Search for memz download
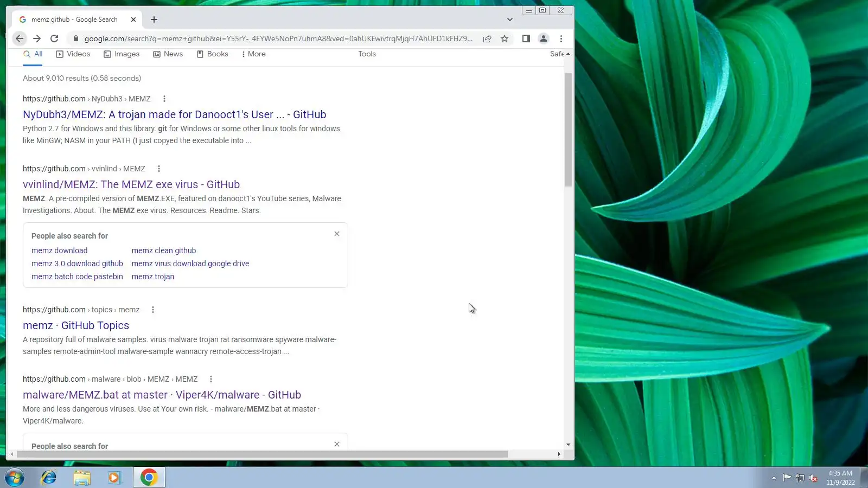Image resolution: width=868 pixels, height=488 pixels. (x=59, y=251)
